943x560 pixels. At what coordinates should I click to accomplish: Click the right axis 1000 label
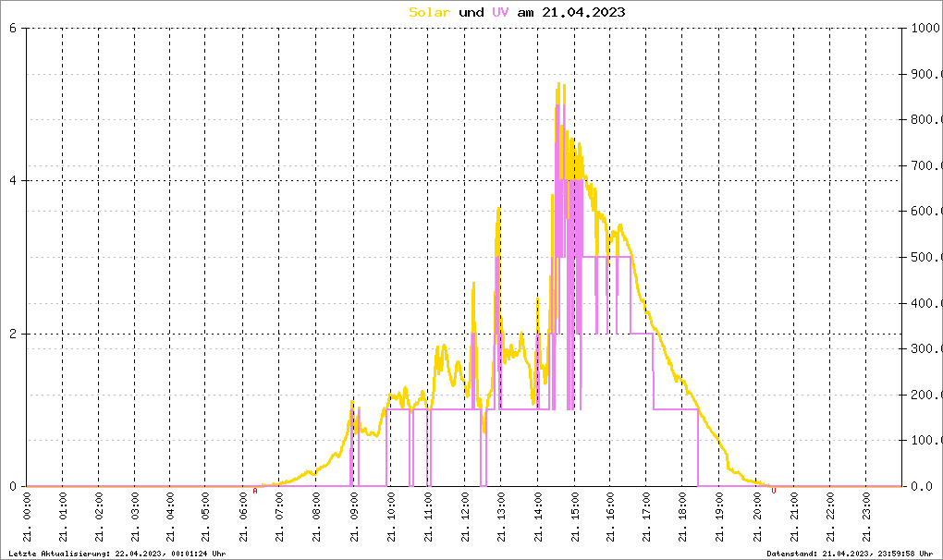925,29
